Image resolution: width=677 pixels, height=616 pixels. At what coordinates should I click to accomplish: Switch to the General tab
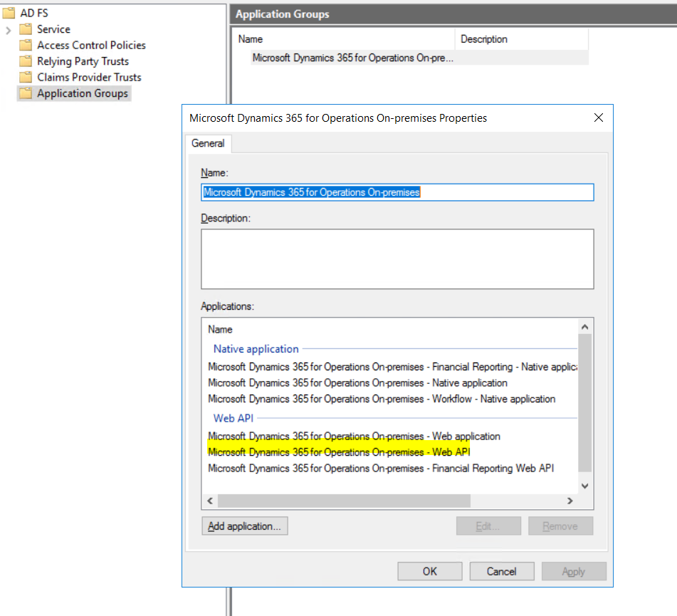point(208,143)
